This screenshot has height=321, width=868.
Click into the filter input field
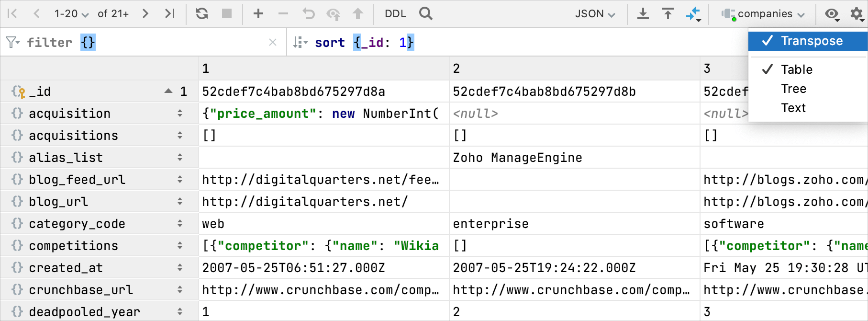click(177, 42)
